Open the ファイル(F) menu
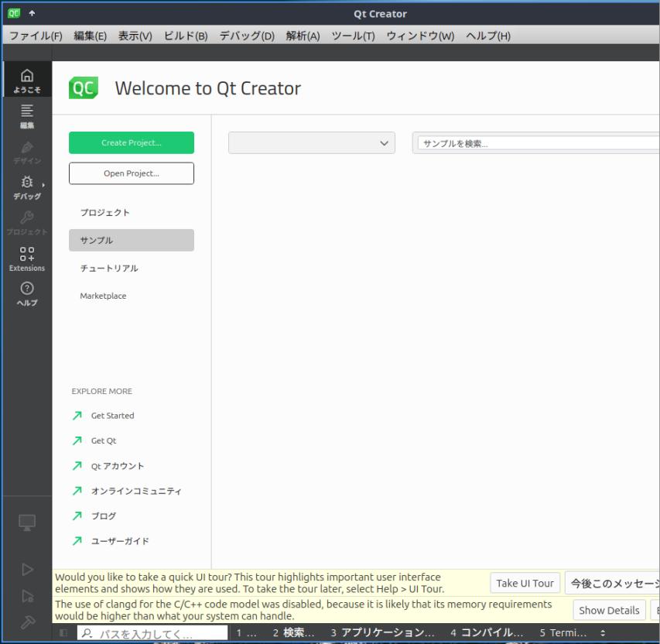 (x=36, y=36)
